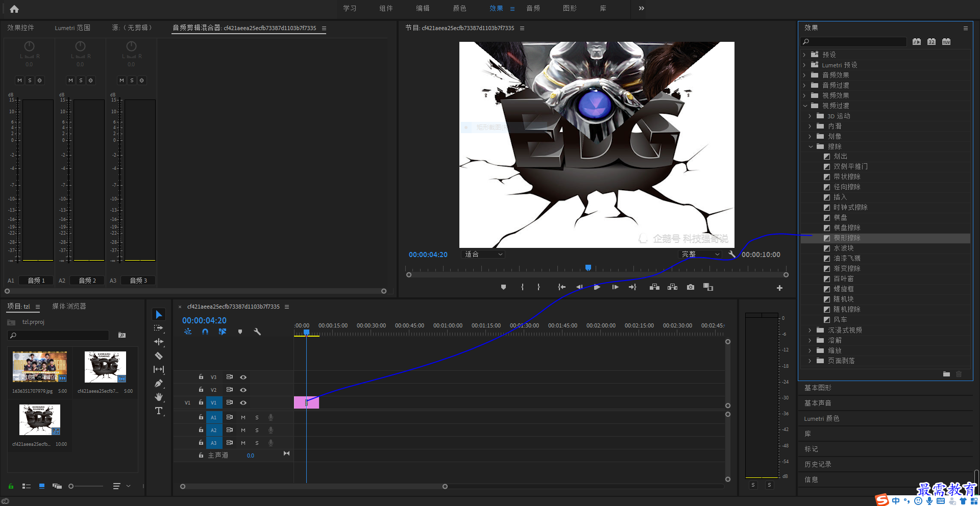Open the 媒体浏览器 tab
Viewport: 980px width, 506px height.
[69, 306]
